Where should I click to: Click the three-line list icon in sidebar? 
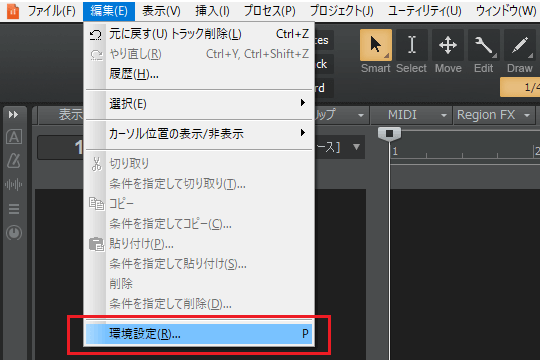tap(14, 209)
